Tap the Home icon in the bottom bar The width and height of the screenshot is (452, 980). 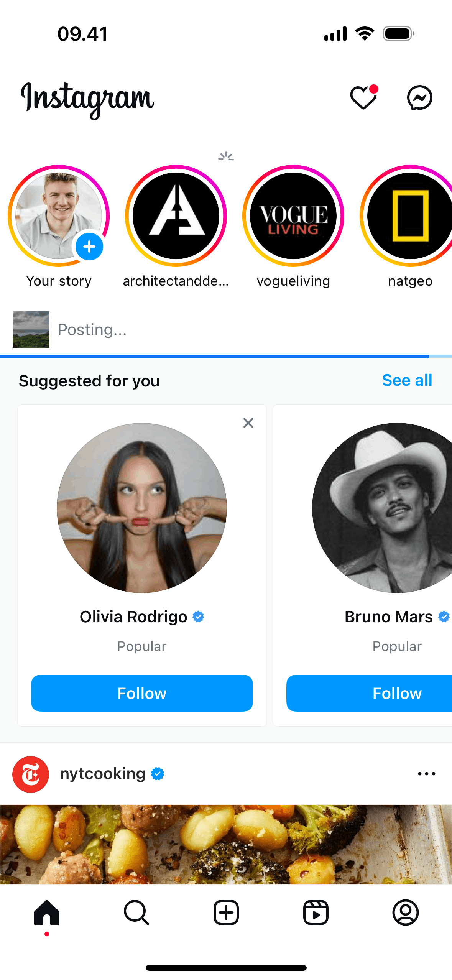coord(47,913)
